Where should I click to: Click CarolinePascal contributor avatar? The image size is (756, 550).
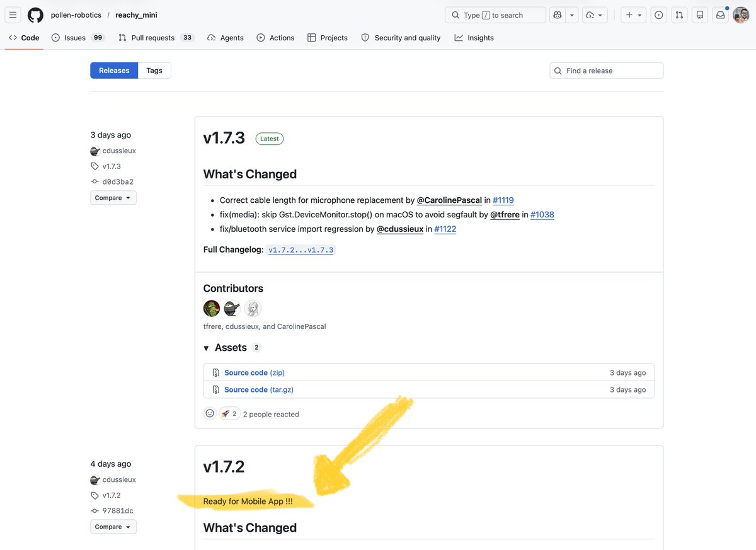coord(253,308)
